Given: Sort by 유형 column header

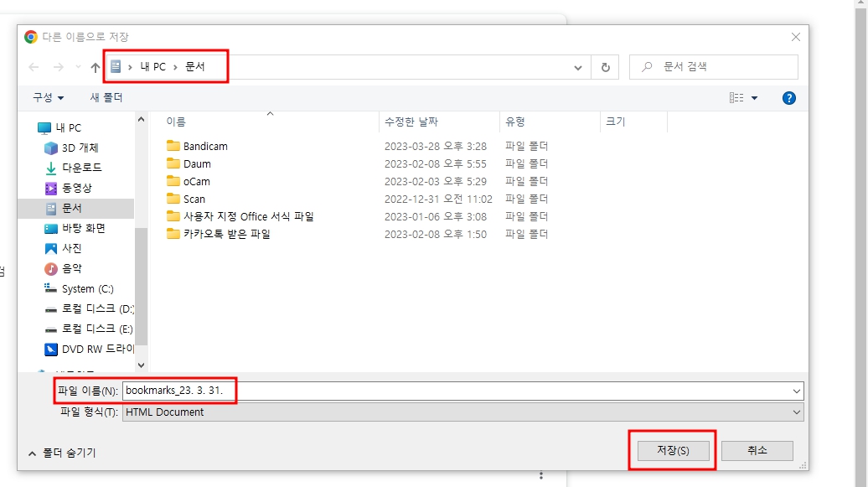Looking at the screenshot, I should tap(514, 122).
